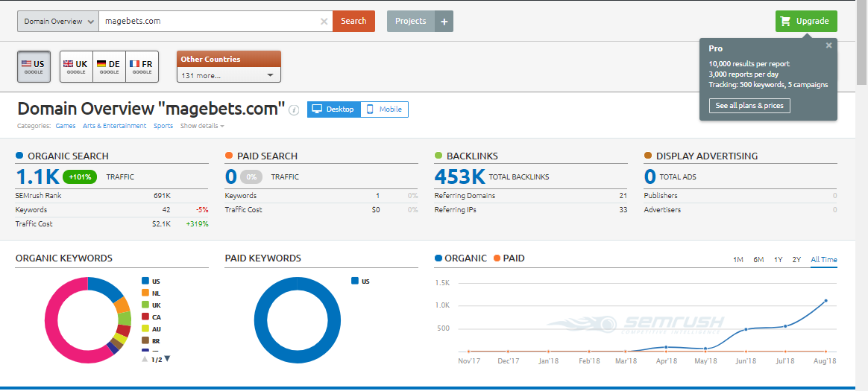Image resolution: width=868 pixels, height=391 pixels.
Task: Select the FR Google database
Action: pyautogui.click(x=142, y=66)
